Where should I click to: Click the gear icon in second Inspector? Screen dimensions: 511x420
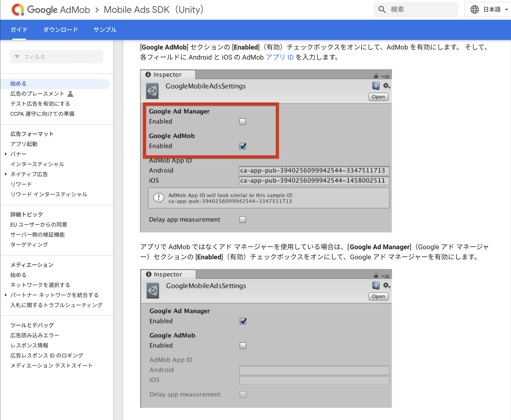coord(386,285)
